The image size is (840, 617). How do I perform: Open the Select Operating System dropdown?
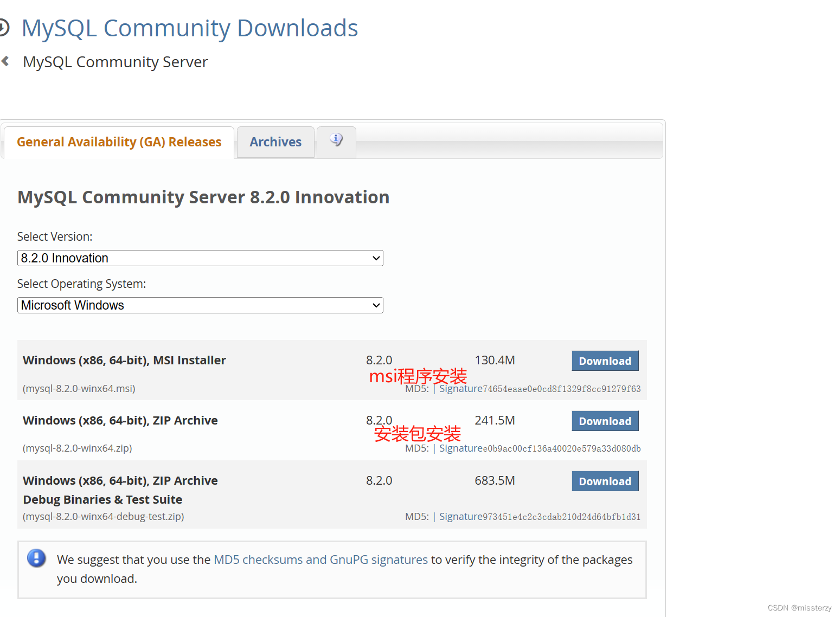pyautogui.click(x=200, y=305)
